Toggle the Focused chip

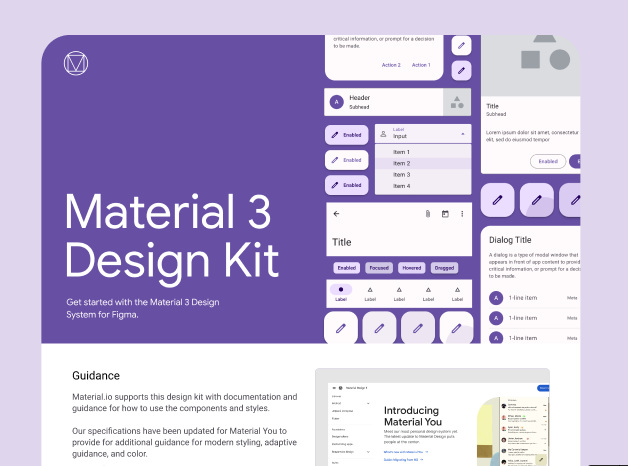point(379,268)
